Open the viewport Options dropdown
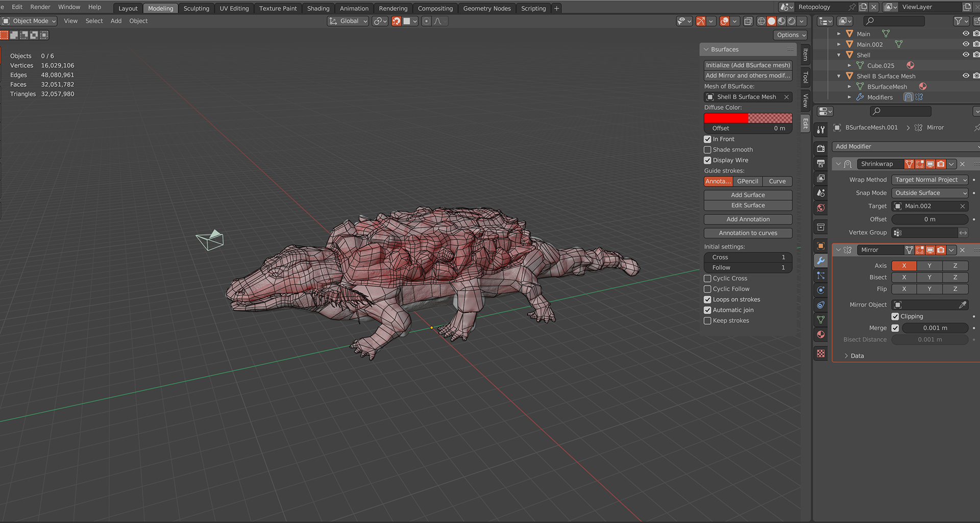 tap(791, 35)
